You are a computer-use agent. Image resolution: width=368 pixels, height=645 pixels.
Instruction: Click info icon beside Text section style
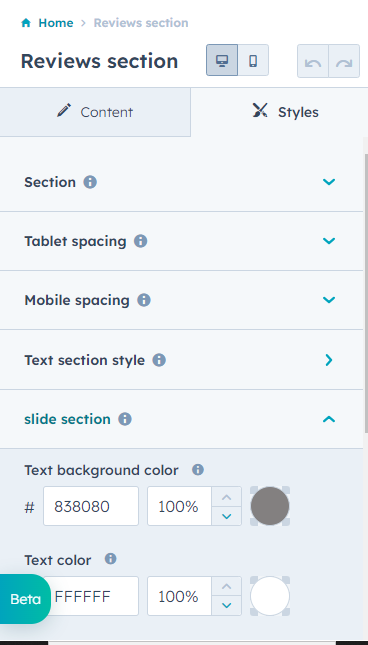pos(159,360)
